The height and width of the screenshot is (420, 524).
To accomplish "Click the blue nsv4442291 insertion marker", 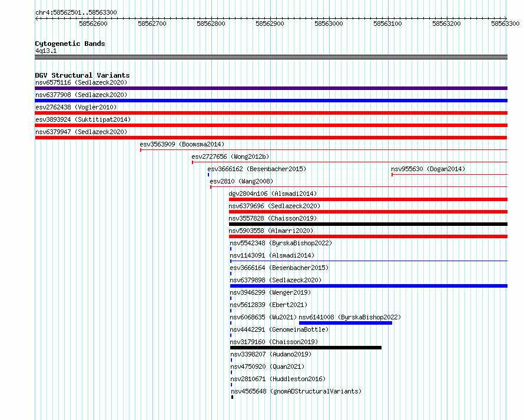I will click(231, 335).
